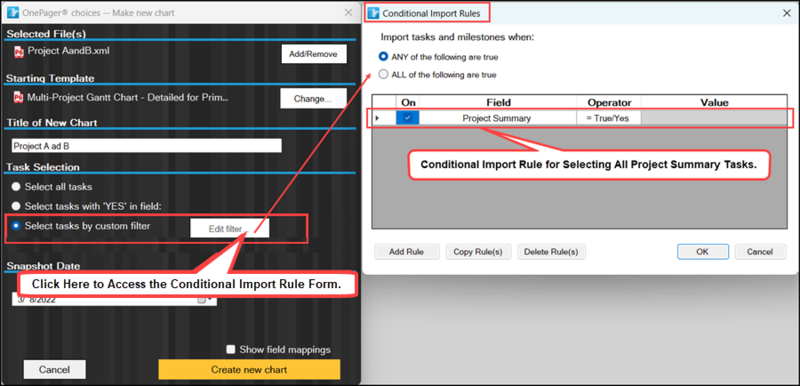This screenshot has height=386, width=800.
Task: Close the Conditional Import Rules dialog
Action: tap(787, 13)
